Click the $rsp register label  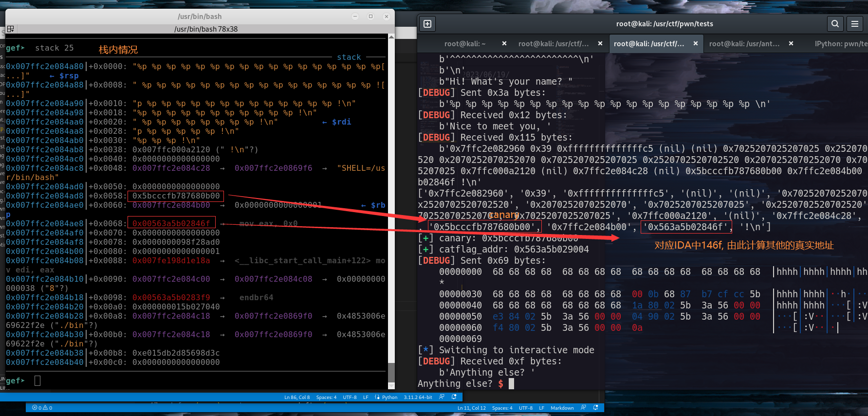click(x=69, y=76)
